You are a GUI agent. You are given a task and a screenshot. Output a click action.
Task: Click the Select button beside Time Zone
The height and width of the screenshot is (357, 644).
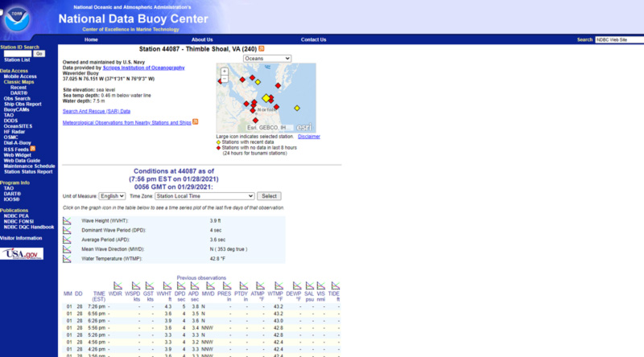point(269,196)
